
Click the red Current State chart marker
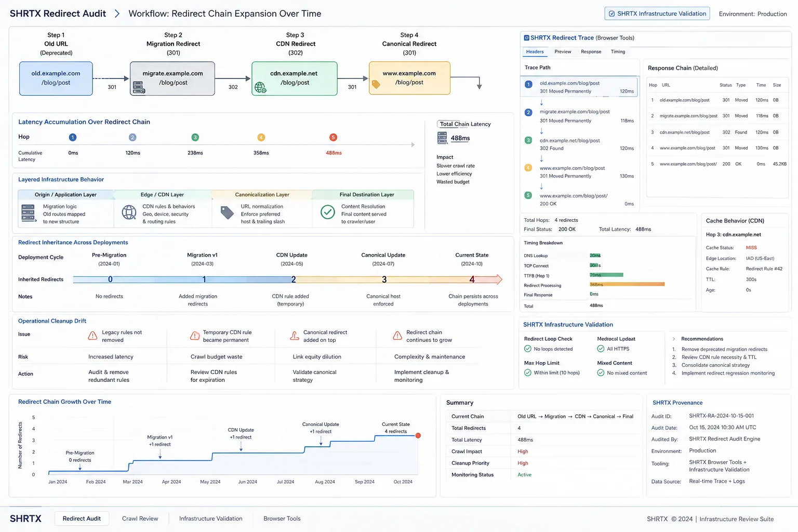(418, 435)
